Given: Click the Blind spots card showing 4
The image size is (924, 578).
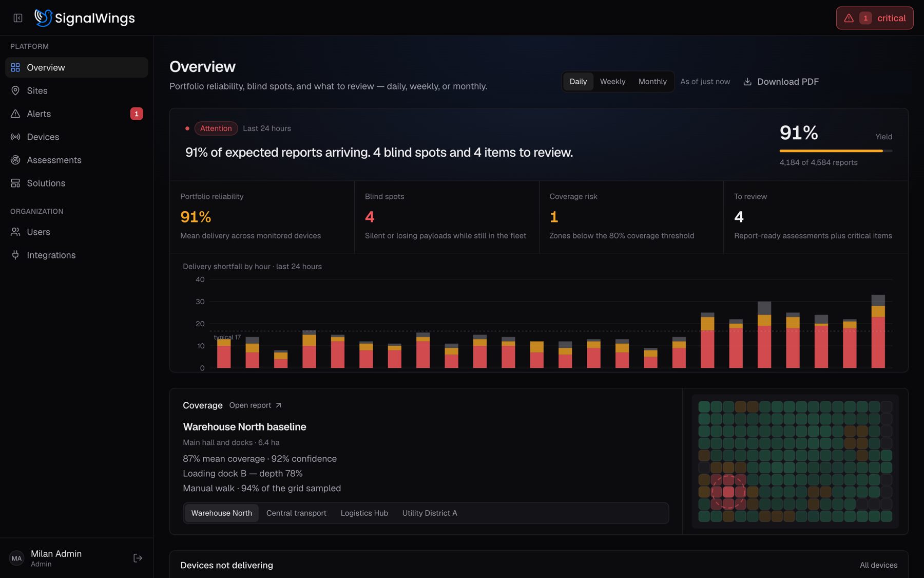Looking at the screenshot, I should (x=447, y=217).
